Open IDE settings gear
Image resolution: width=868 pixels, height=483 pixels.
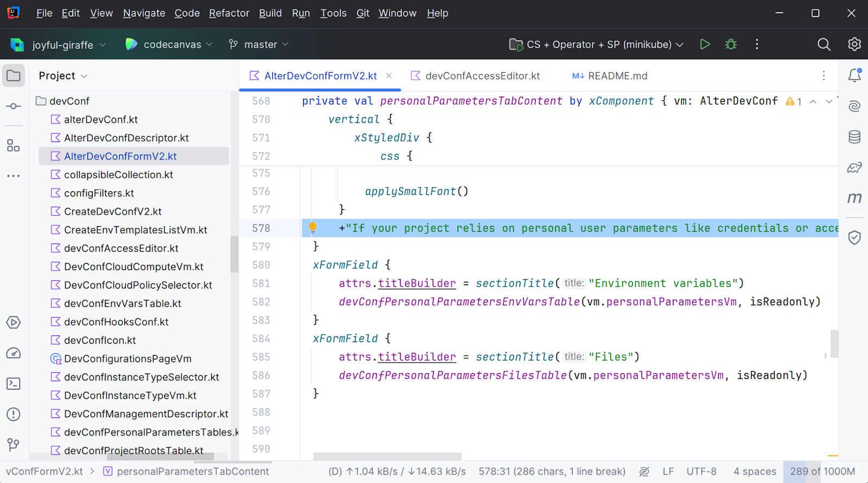coord(854,44)
